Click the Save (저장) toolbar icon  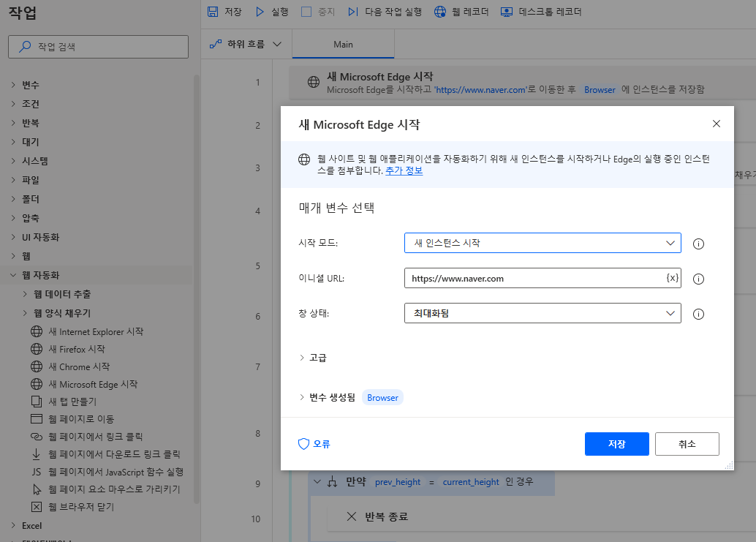[x=213, y=12]
